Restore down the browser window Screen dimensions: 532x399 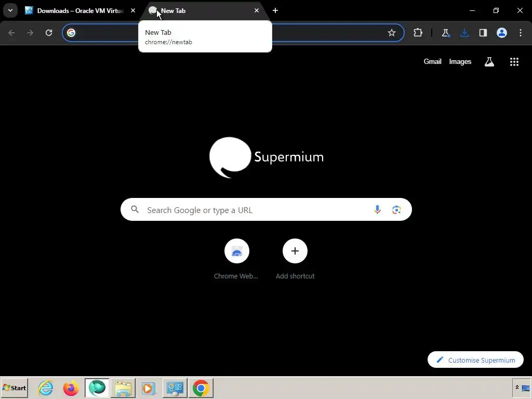click(496, 10)
